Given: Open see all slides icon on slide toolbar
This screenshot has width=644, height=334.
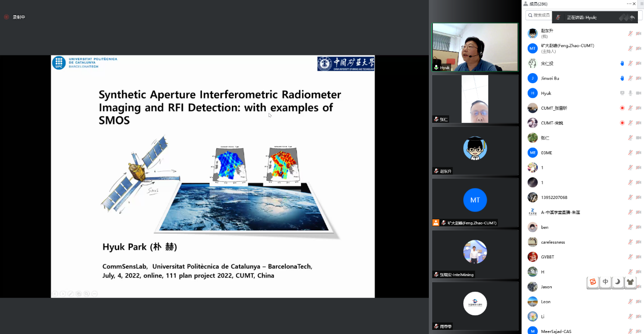Looking at the screenshot, I should [79, 293].
